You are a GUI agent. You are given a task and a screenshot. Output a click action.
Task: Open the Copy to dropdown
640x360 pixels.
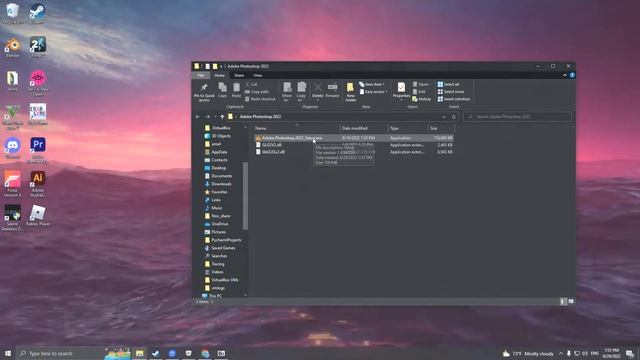[301, 92]
